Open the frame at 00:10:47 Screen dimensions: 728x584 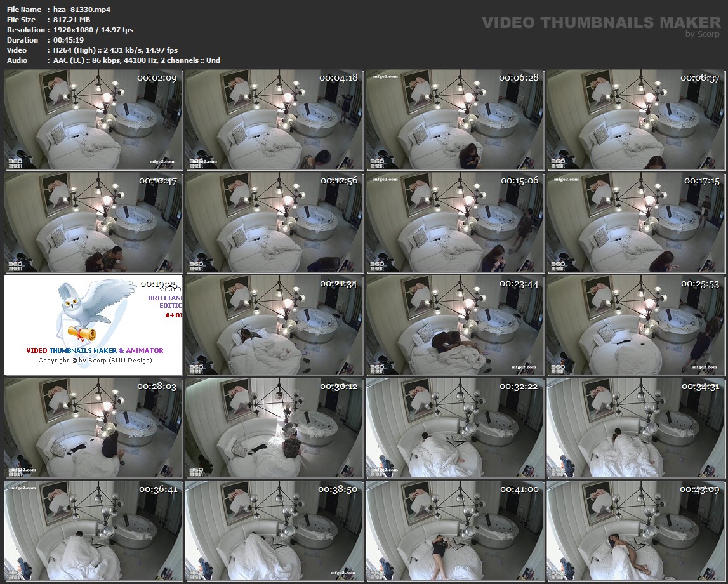[x=93, y=222]
